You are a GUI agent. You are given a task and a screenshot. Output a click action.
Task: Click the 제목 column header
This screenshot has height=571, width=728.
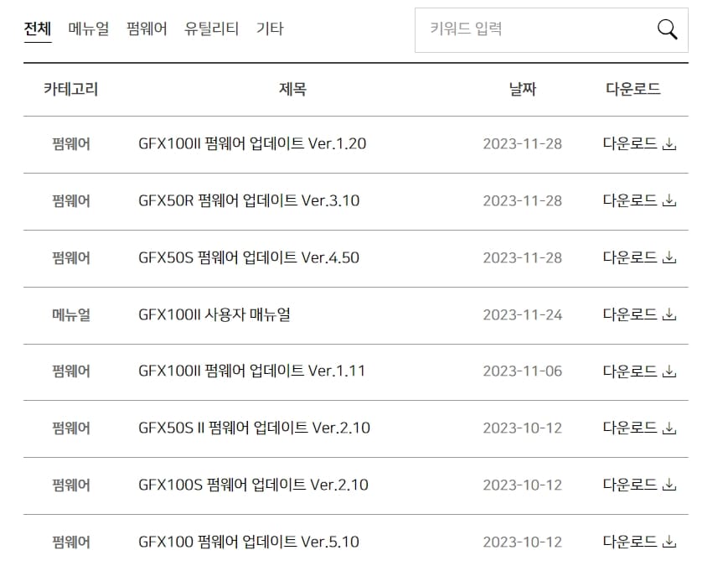coord(292,88)
